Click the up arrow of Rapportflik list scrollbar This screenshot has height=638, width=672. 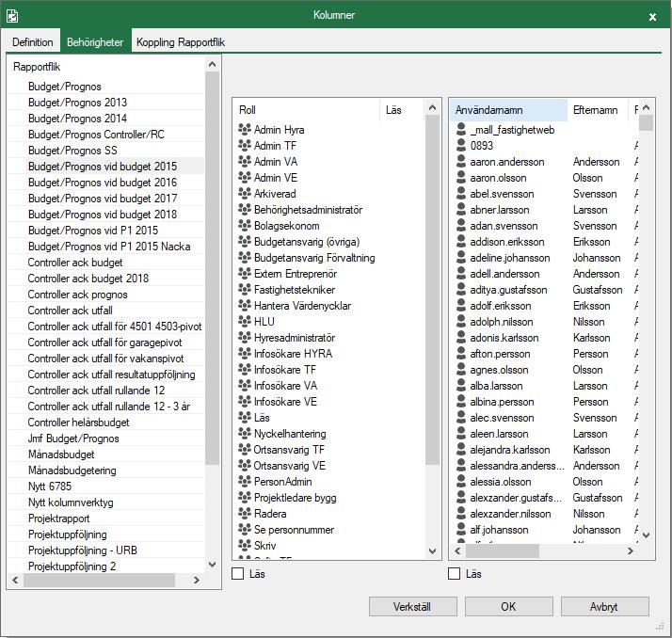[212, 65]
